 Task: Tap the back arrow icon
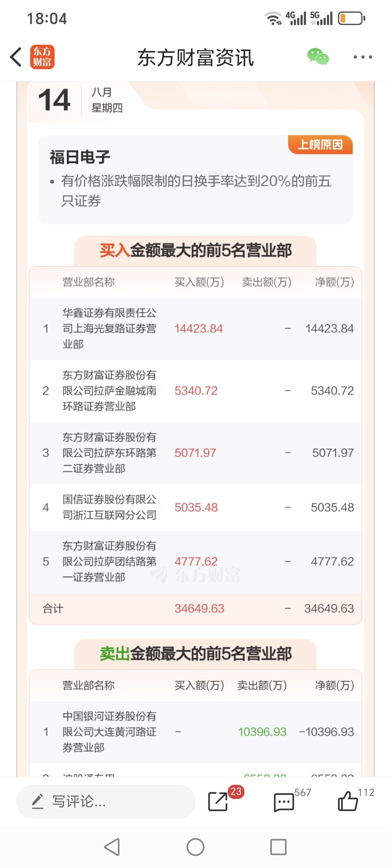pos(16,57)
